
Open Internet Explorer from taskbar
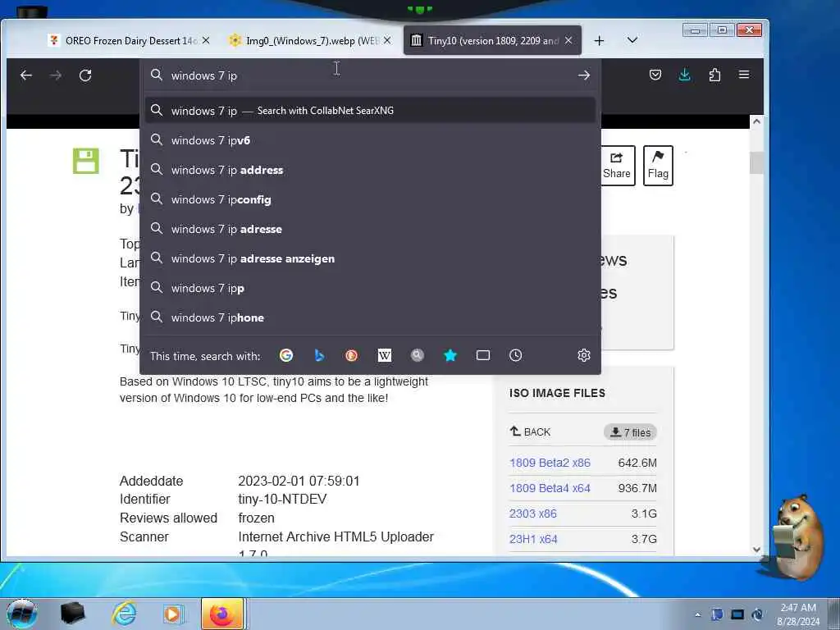(124, 614)
